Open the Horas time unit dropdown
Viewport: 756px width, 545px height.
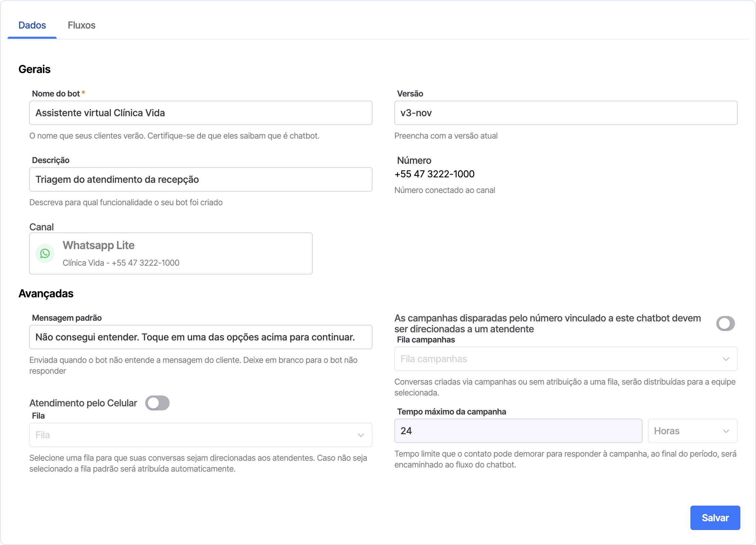pyautogui.click(x=692, y=431)
